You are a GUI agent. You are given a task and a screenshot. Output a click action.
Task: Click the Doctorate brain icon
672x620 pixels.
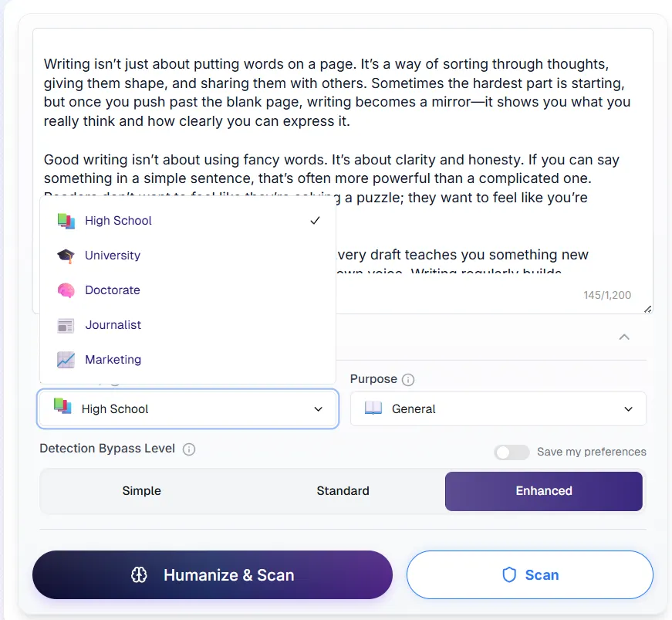click(x=66, y=290)
